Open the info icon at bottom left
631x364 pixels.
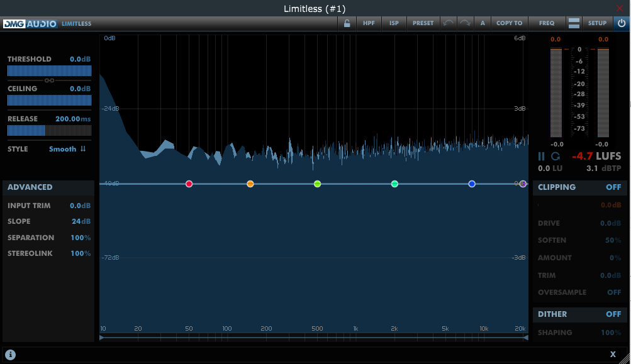[x=11, y=355]
